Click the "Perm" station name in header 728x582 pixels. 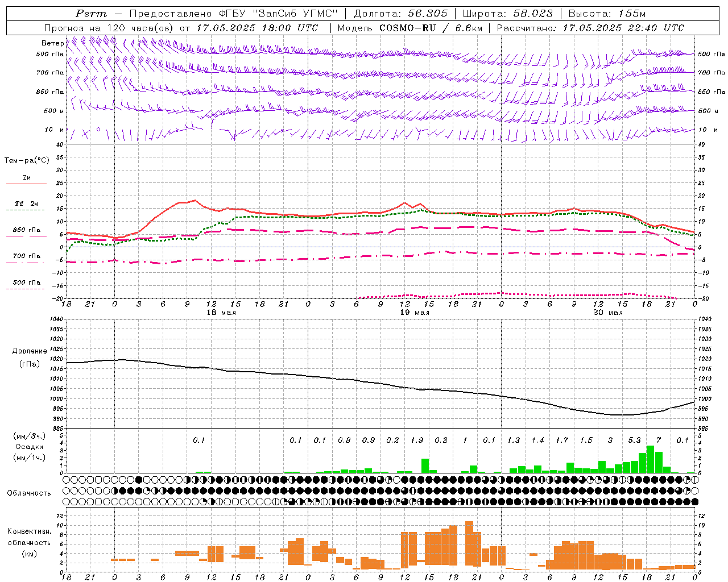click(x=91, y=14)
